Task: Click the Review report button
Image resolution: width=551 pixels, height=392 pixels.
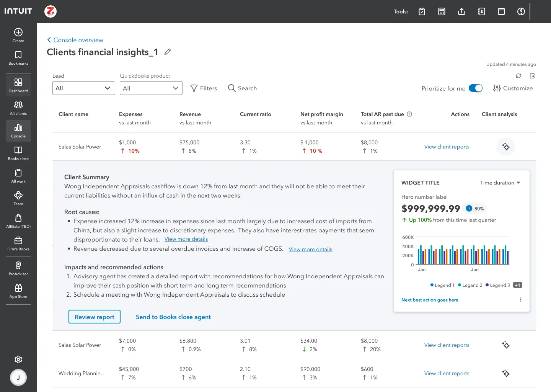Action: click(95, 317)
